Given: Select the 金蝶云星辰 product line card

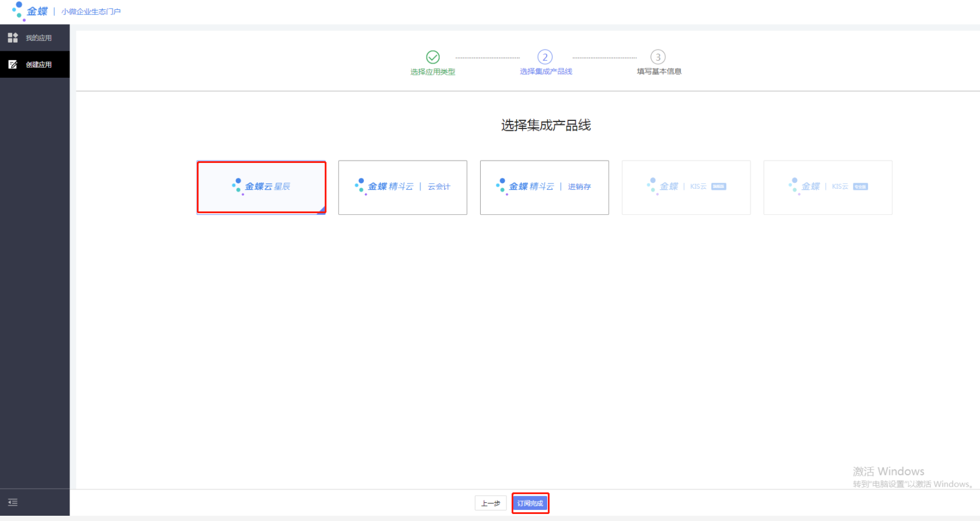Looking at the screenshot, I should [261, 187].
